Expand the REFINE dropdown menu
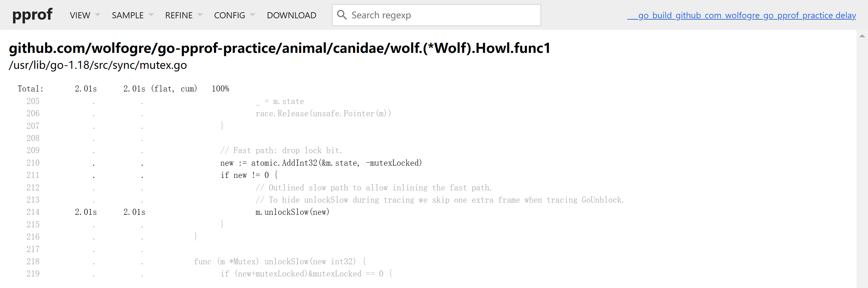The height and width of the screenshot is (288, 868). (x=183, y=15)
